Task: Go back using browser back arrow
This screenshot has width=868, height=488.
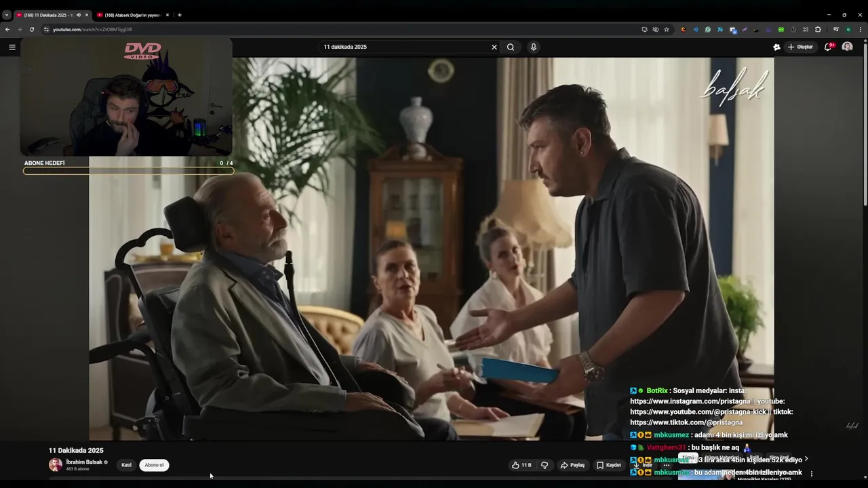Action: coord(7,29)
